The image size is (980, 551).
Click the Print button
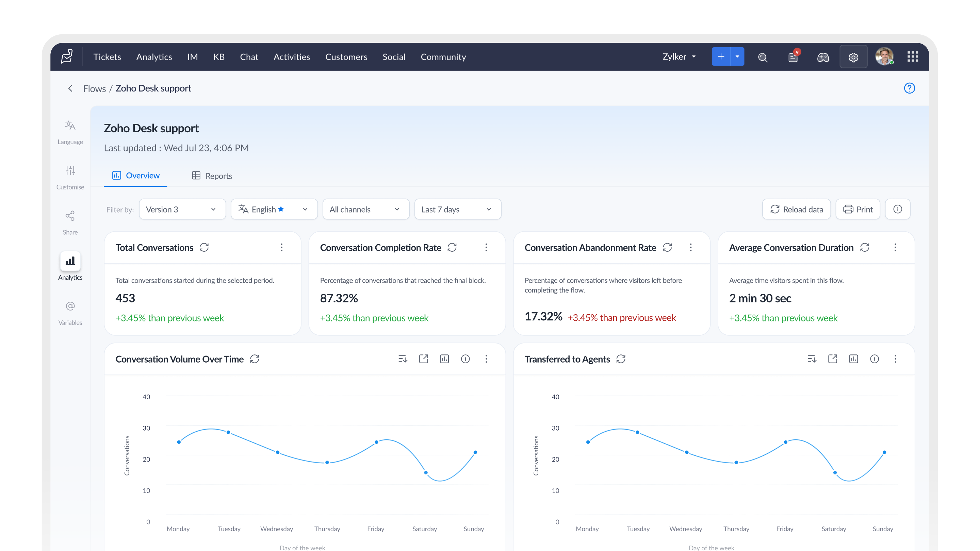[858, 209]
